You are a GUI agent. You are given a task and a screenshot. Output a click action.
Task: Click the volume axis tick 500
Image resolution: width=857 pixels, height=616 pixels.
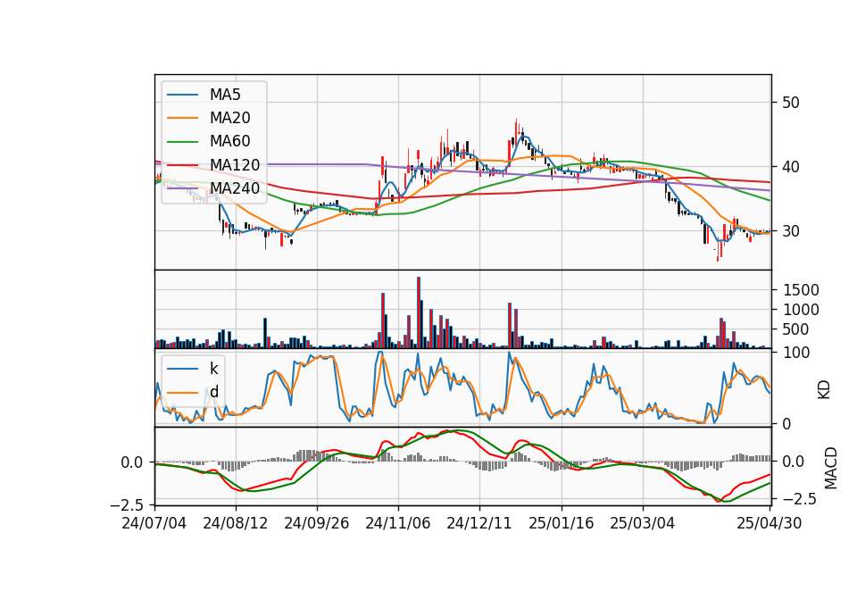click(795, 329)
